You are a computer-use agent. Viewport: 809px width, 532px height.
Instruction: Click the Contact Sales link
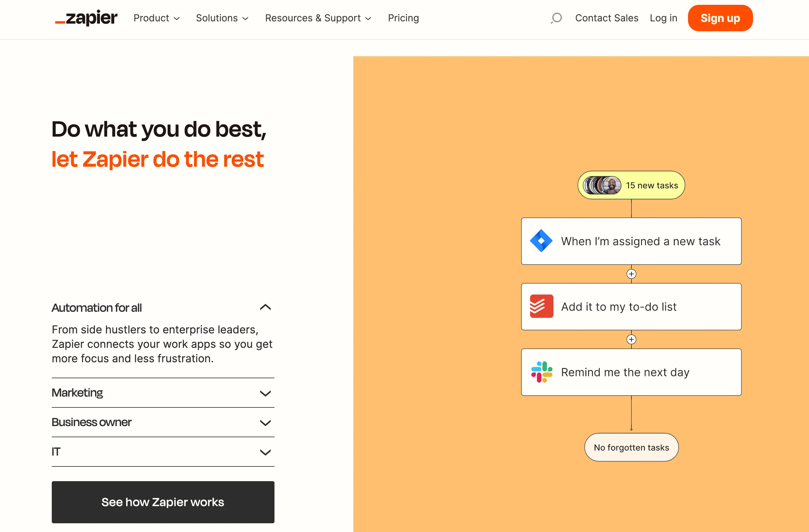coord(607,18)
